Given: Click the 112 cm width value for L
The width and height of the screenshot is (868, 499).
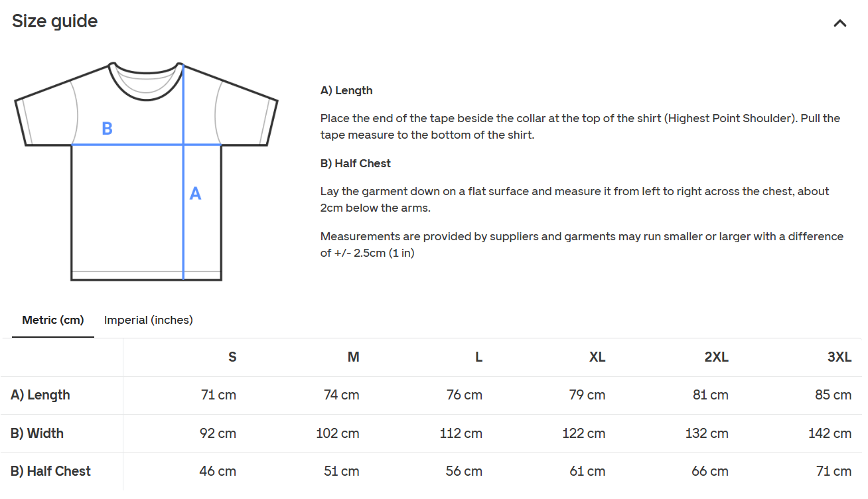Looking at the screenshot, I should click(x=461, y=433).
